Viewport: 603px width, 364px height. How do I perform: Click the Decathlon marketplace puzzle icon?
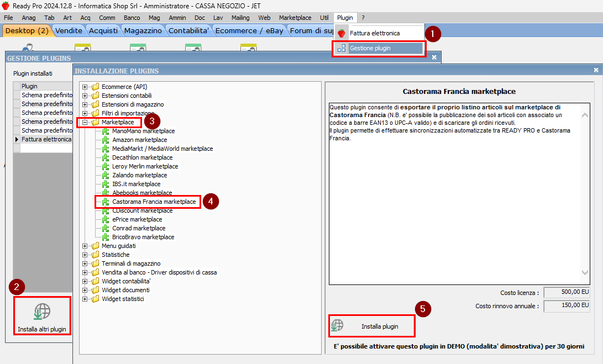point(106,157)
